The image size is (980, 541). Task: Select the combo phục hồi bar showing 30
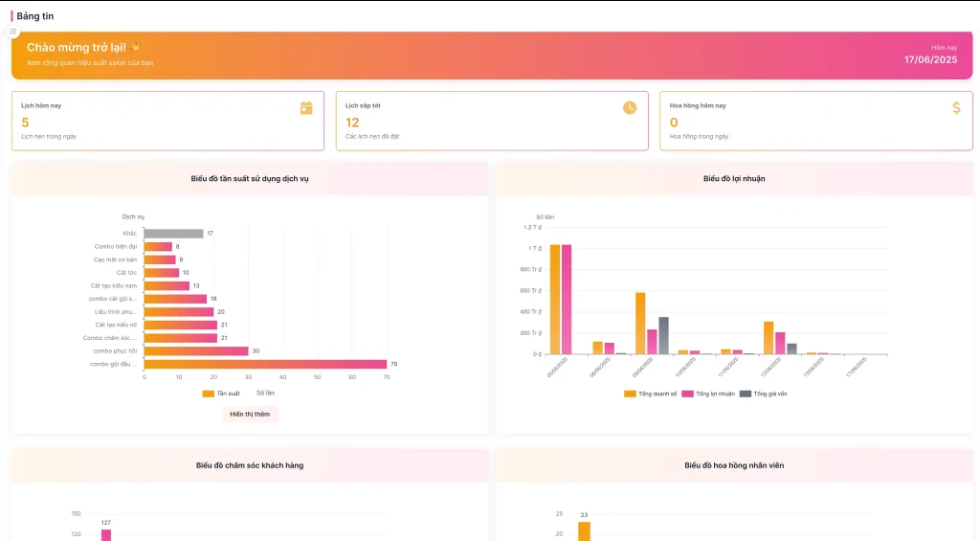coord(196,350)
